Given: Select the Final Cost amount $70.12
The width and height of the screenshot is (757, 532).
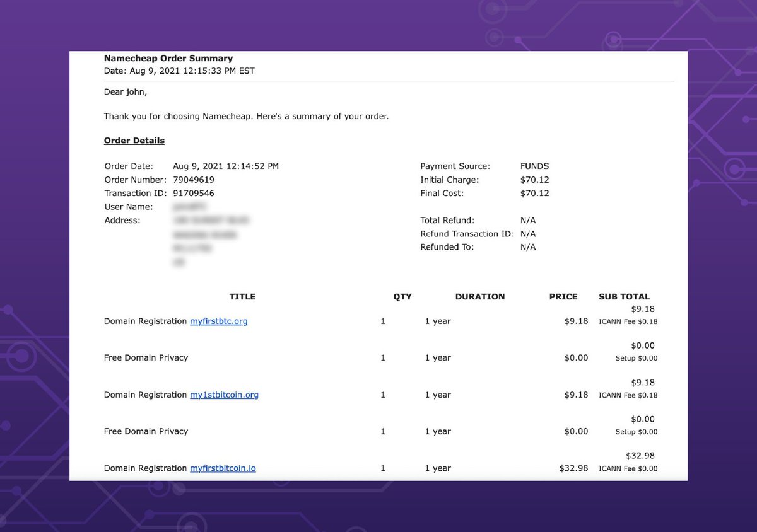Looking at the screenshot, I should tap(534, 194).
